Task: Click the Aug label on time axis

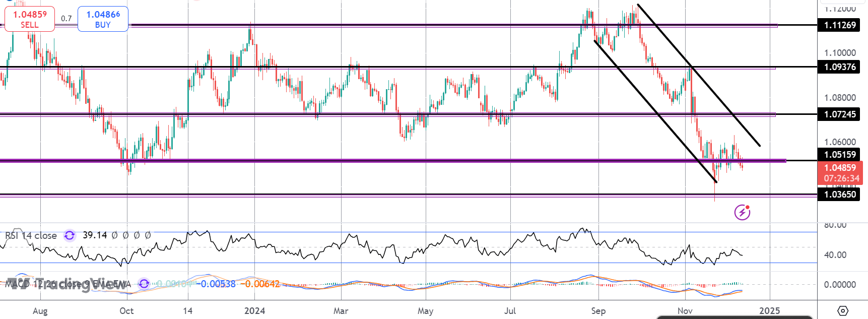Action: (40, 310)
